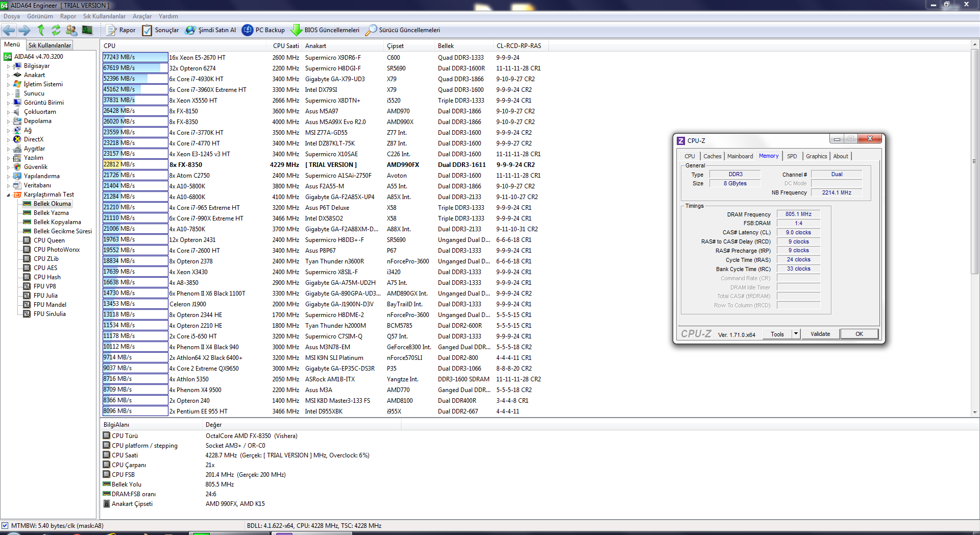Image resolution: width=980 pixels, height=535 pixels.
Task: Expand the Yapılandırma tree node
Action: click(x=9, y=177)
